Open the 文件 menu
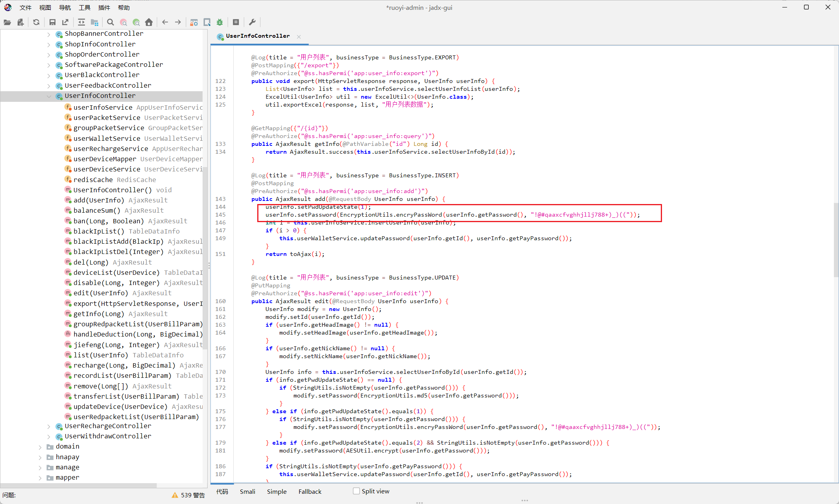The image size is (839, 504). (26, 7)
